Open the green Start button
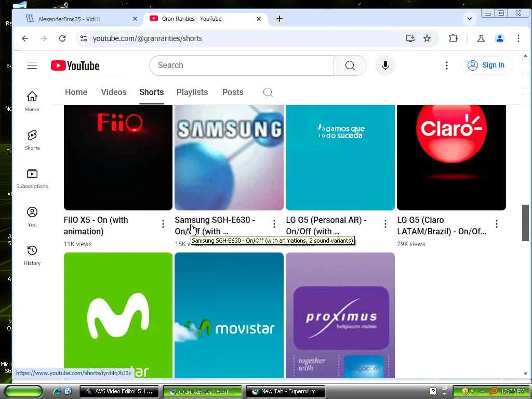The height and width of the screenshot is (399, 532). (23, 391)
